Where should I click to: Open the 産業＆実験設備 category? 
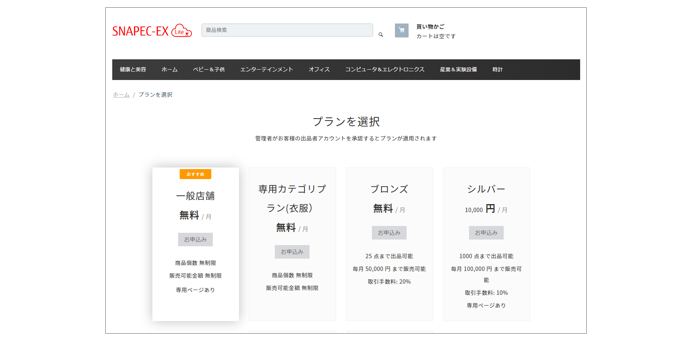pyautogui.click(x=458, y=70)
